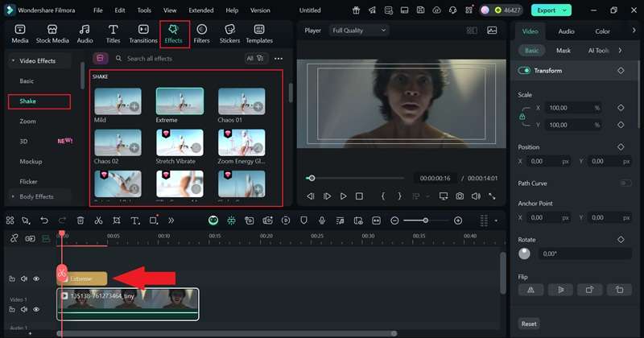Screen dimensions: 644x338
Task: Open the Filters tab
Action: pos(201,34)
